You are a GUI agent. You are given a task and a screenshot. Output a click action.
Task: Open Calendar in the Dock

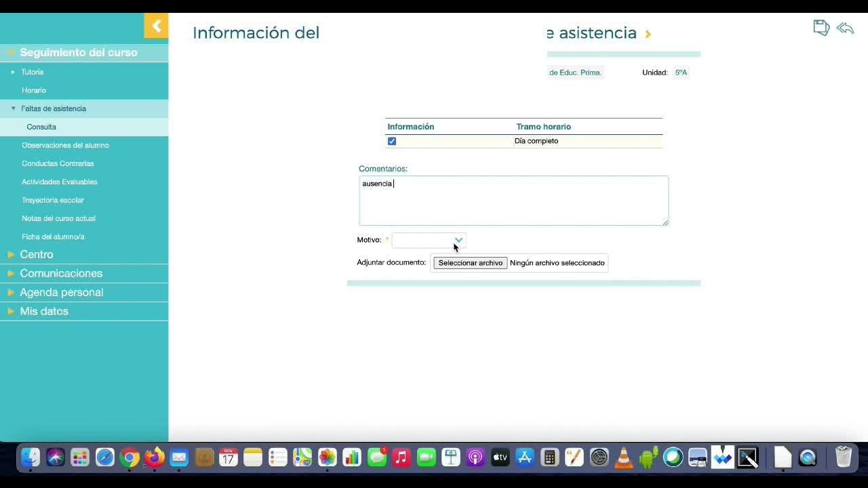(x=229, y=457)
